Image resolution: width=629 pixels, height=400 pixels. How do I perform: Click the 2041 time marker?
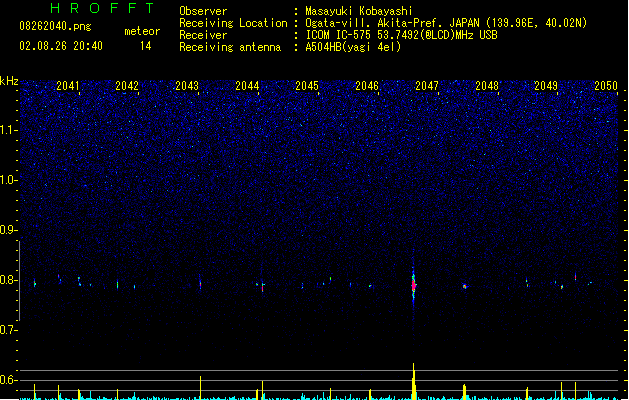68,86
